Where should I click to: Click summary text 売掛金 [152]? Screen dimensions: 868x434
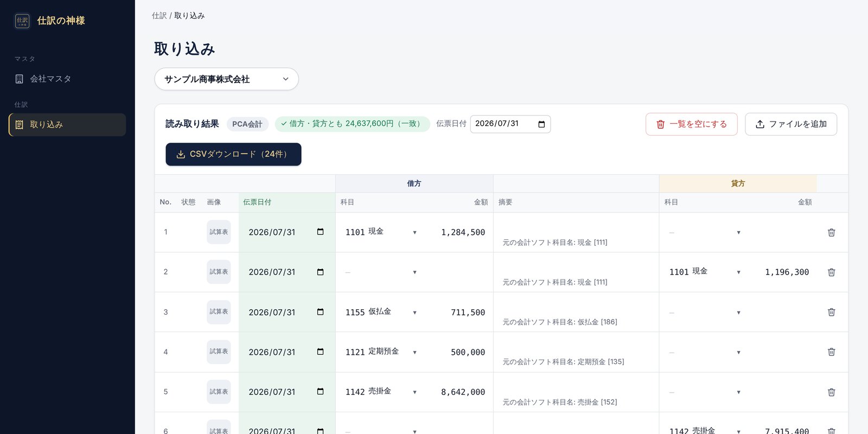click(x=597, y=402)
